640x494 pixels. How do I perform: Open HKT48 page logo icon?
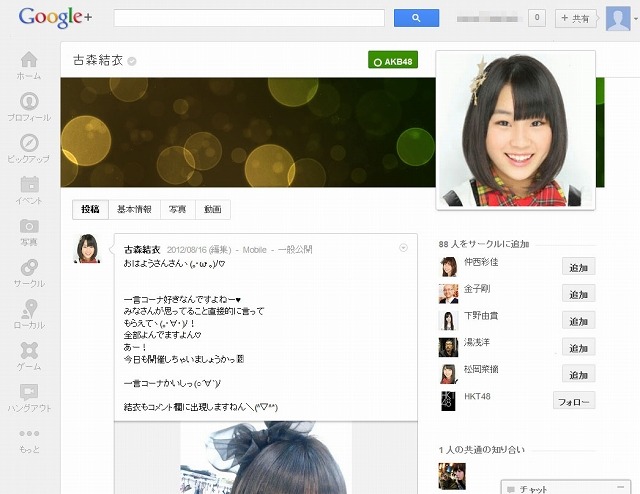(449, 401)
